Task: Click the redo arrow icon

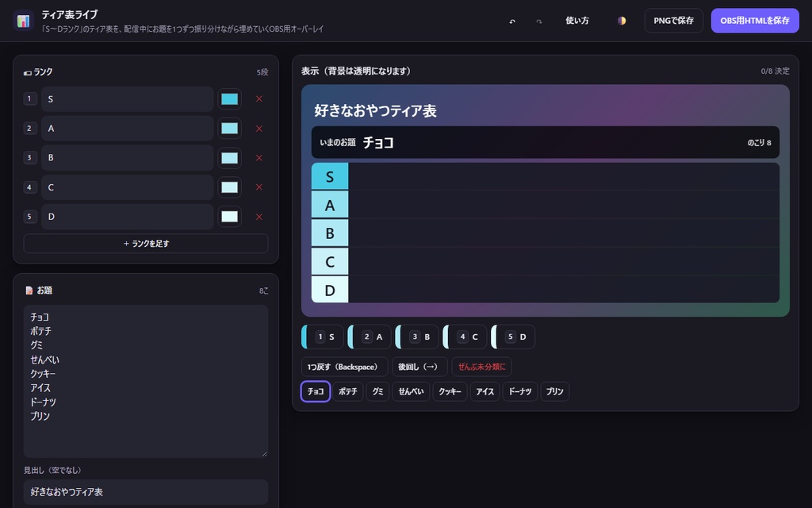Action: click(x=539, y=21)
